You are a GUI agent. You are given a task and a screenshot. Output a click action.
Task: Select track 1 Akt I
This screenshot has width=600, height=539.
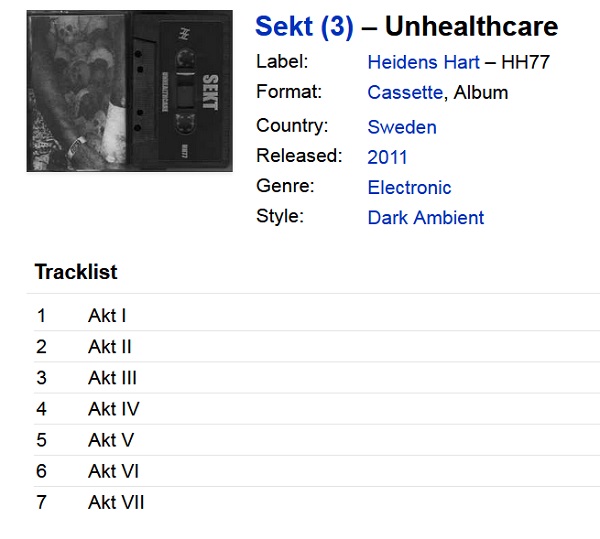click(x=317, y=316)
